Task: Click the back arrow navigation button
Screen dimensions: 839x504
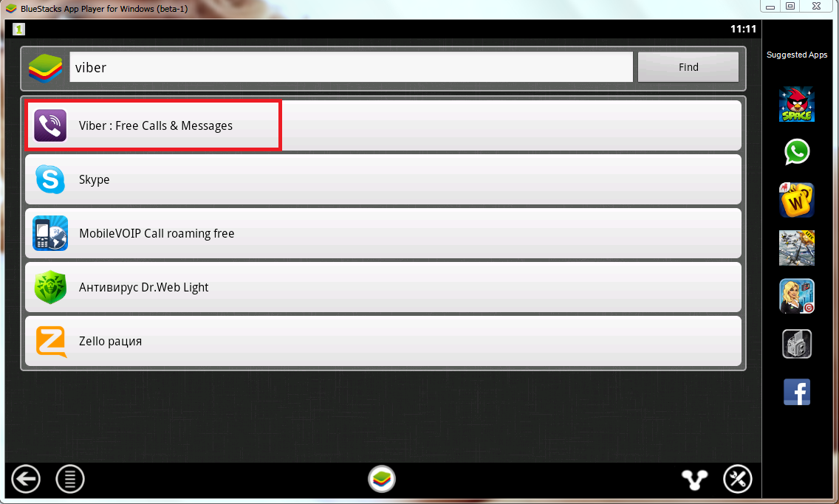Action: [26, 479]
